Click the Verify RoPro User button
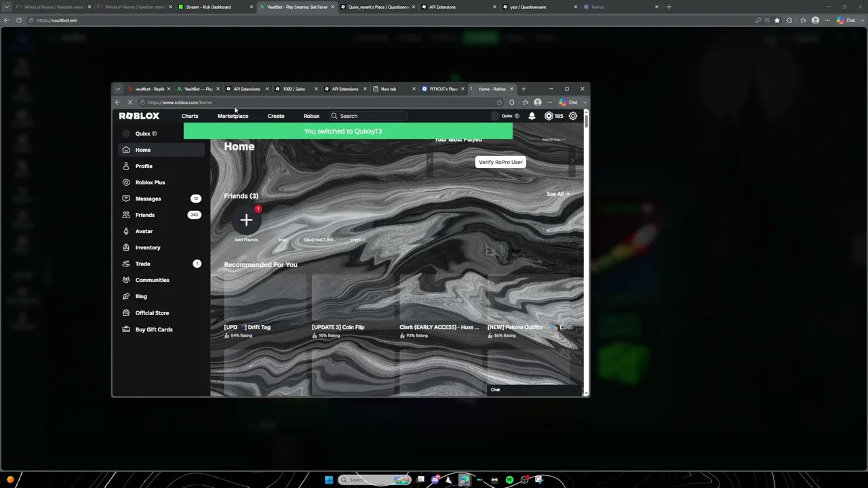 point(500,162)
